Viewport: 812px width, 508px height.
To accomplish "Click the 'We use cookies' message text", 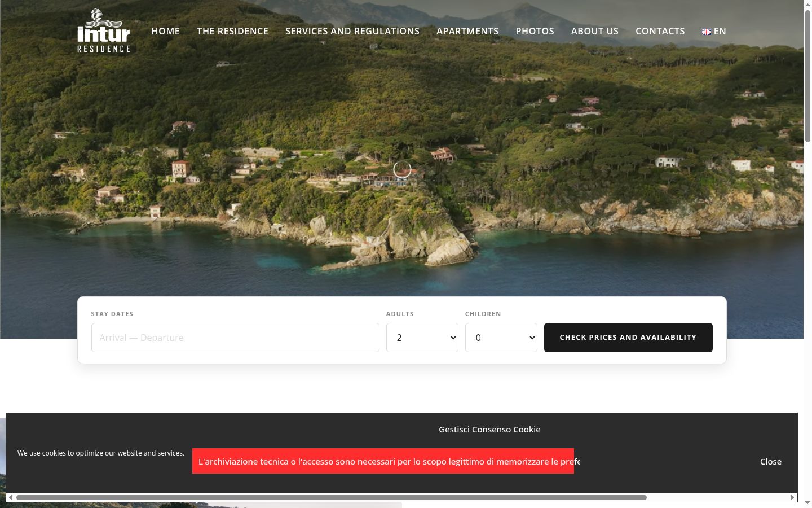I will 101,453.
